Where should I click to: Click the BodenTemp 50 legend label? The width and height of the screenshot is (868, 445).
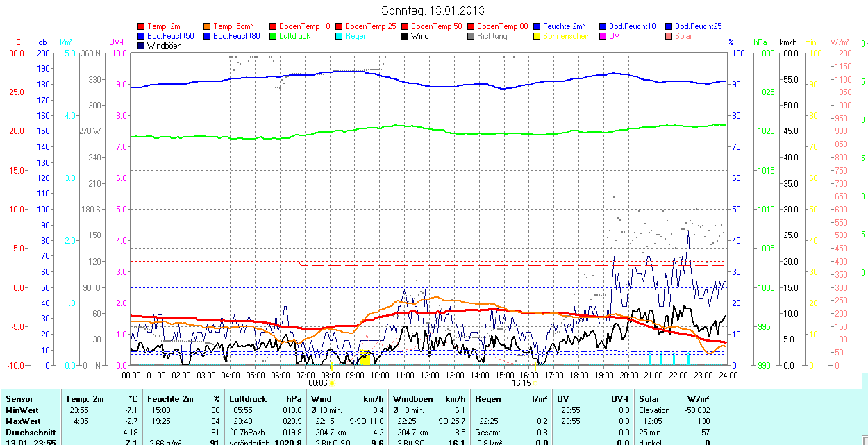tap(437, 26)
